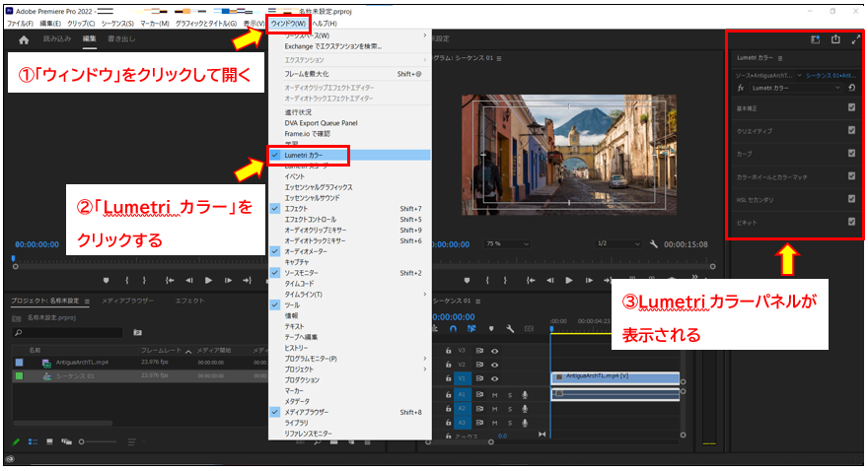Play the Program monitor sequence
Screen dimensions: 868x471
point(568,280)
